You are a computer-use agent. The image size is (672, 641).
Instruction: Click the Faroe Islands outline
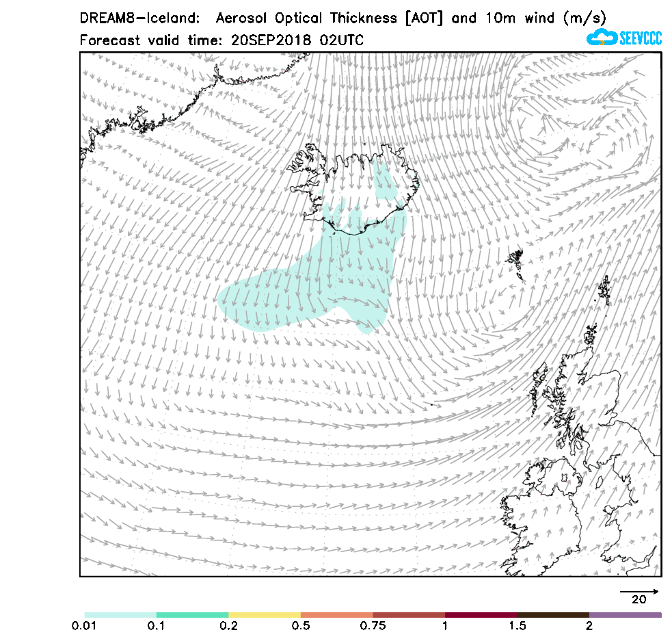tap(515, 261)
